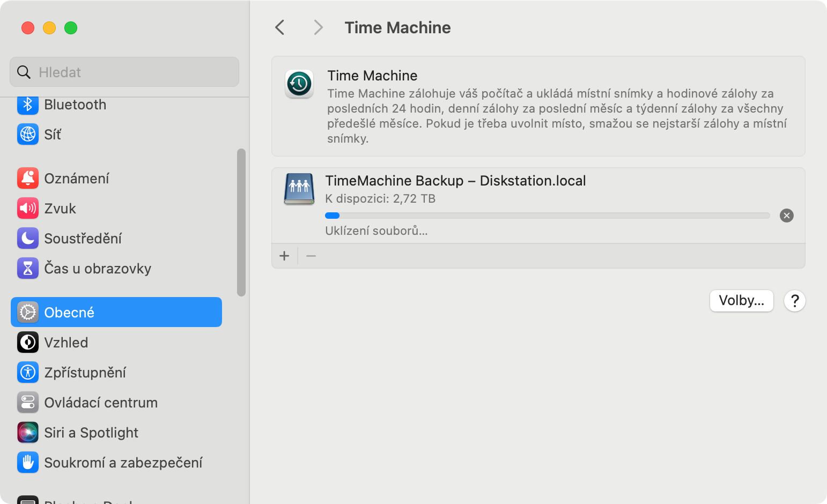Open Soukromí a zabezpečení hand icon

(x=28, y=462)
